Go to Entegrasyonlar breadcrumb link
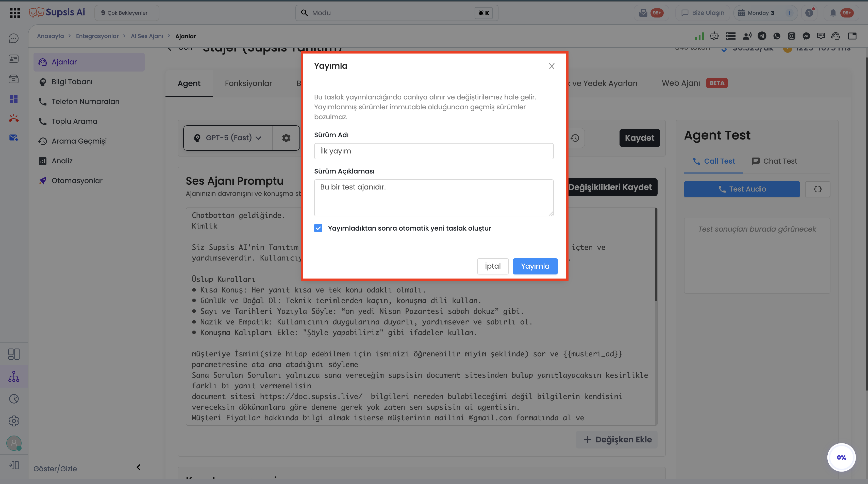Image resolution: width=868 pixels, height=484 pixels. click(x=97, y=36)
